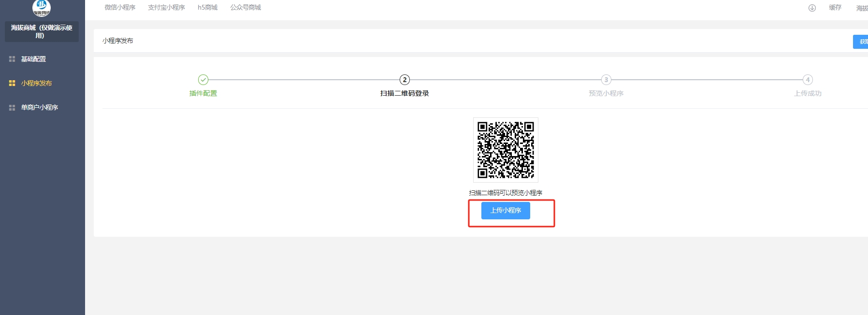This screenshot has width=868, height=315.
Task: Click the 预览小程序 step label
Action: [x=606, y=93]
